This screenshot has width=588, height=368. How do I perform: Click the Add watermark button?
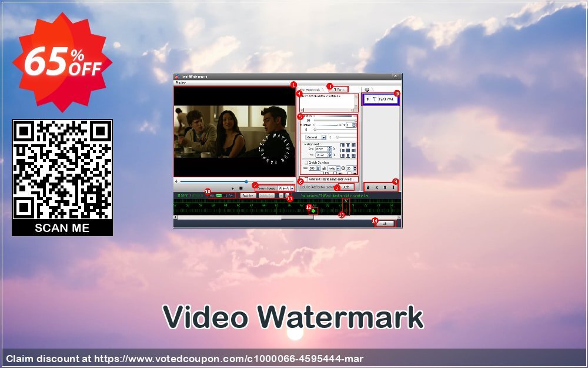[x=346, y=187]
